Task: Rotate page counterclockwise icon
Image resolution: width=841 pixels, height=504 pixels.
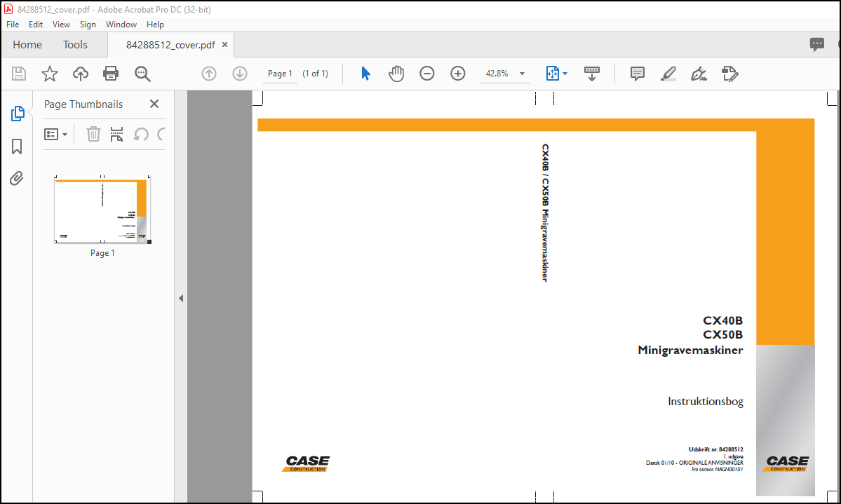Action: coord(140,134)
